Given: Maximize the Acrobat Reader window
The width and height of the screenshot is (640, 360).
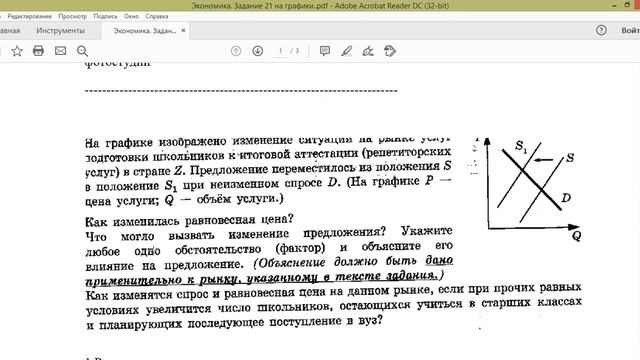Looking at the screenshot, I should 627,5.
